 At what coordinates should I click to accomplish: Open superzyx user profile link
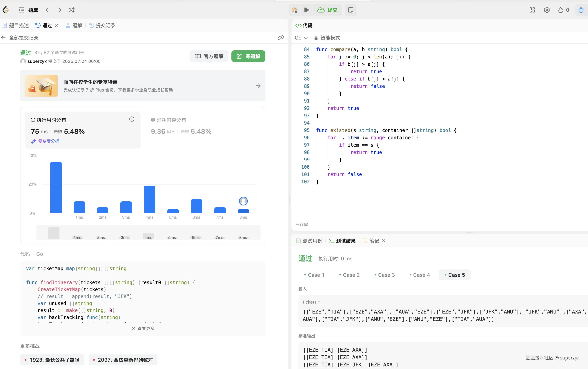pos(37,61)
